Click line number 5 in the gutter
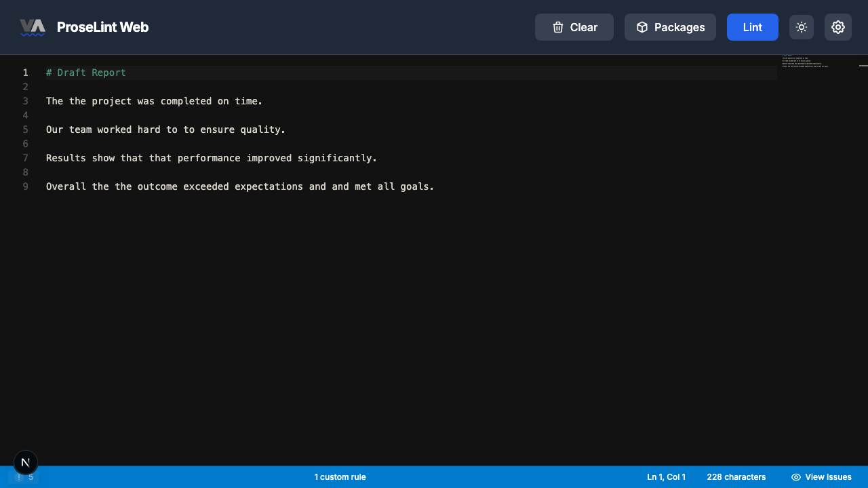868x488 pixels. point(25,129)
